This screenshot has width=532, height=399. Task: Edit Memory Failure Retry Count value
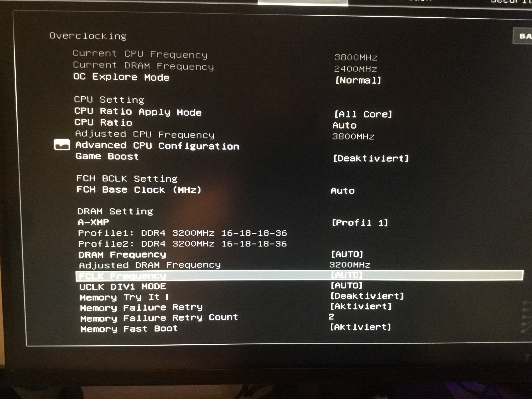pos(331,317)
